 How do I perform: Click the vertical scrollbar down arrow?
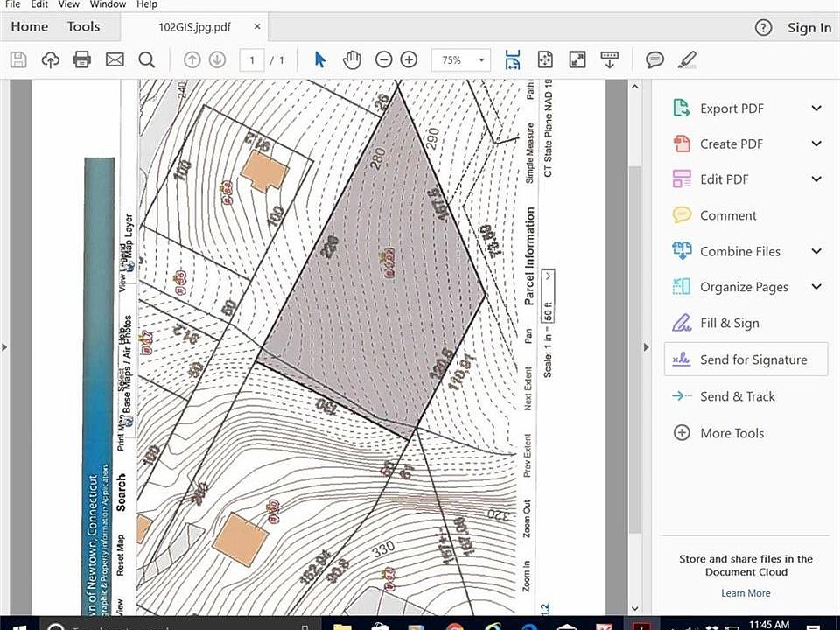click(x=635, y=609)
